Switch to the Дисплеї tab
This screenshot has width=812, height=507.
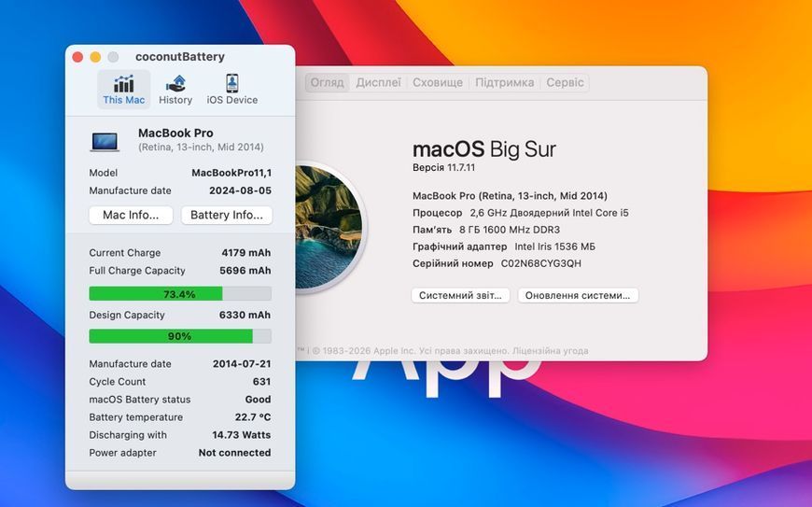(x=379, y=82)
